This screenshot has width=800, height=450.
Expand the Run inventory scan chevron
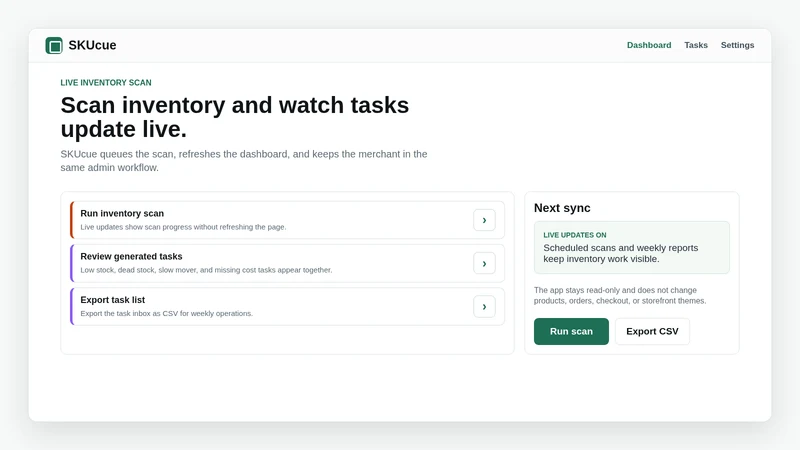point(484,220)
